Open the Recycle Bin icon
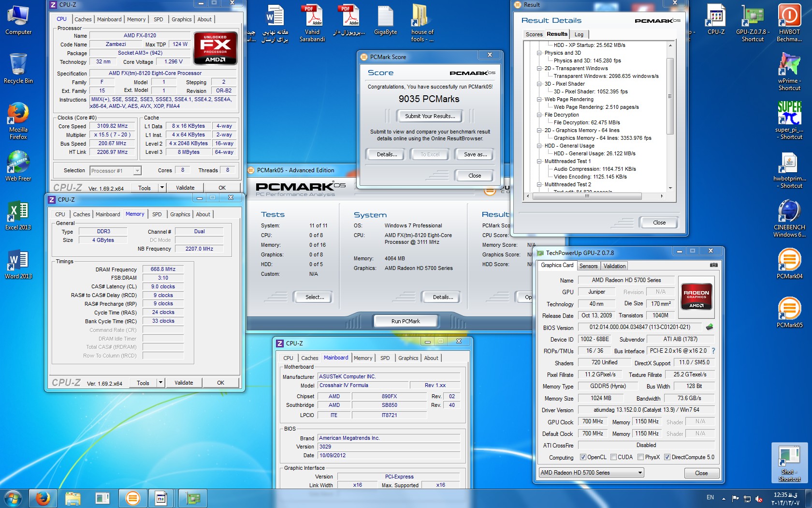This screenshot has height=508, width=812. coord(18,68)
